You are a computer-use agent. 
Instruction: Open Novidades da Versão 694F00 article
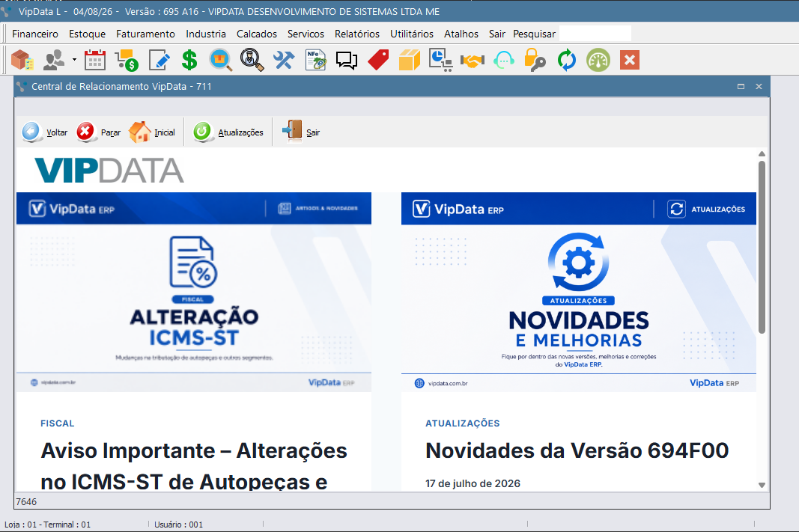click(x=577, y=450)
